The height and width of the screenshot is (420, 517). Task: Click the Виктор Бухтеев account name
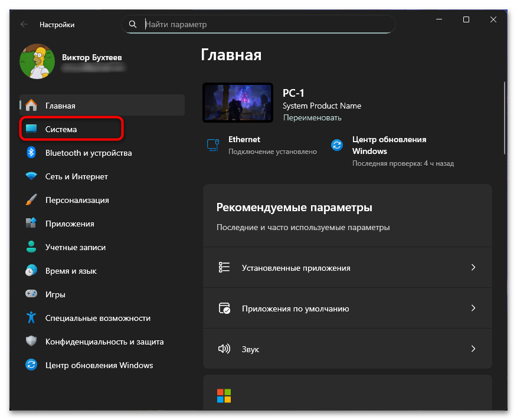click(92, 57)
